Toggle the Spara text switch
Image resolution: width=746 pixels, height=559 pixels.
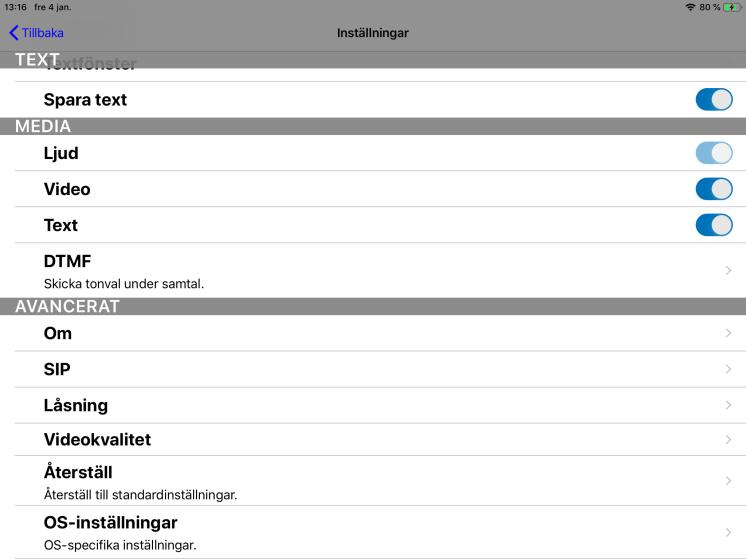(x=714, y=99)
